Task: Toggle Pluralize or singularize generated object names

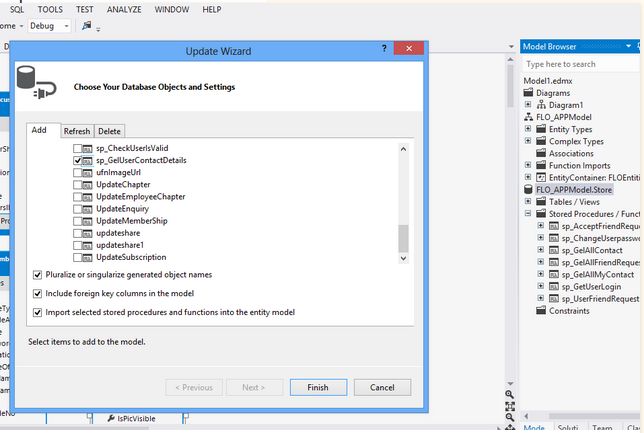Action: 37,275
